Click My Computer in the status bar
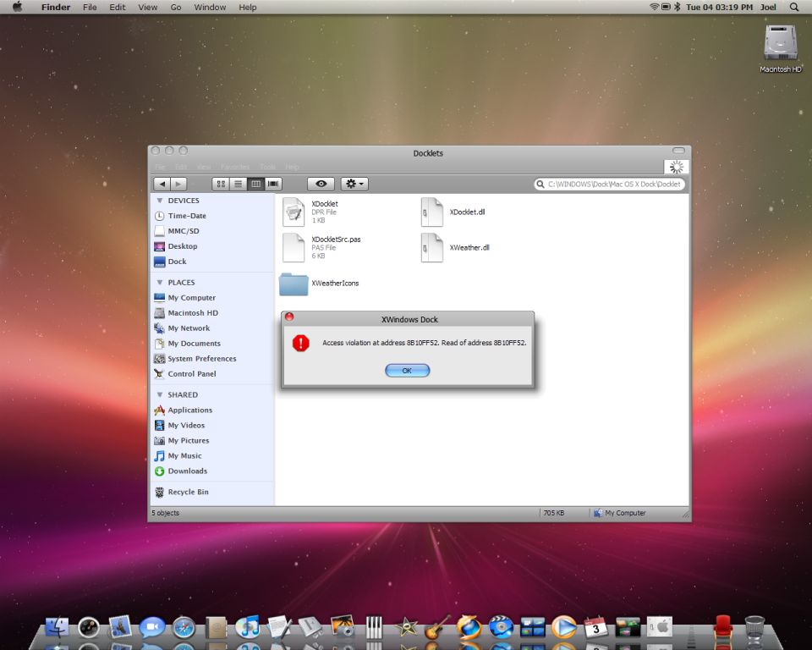 (x=619, y=513)
